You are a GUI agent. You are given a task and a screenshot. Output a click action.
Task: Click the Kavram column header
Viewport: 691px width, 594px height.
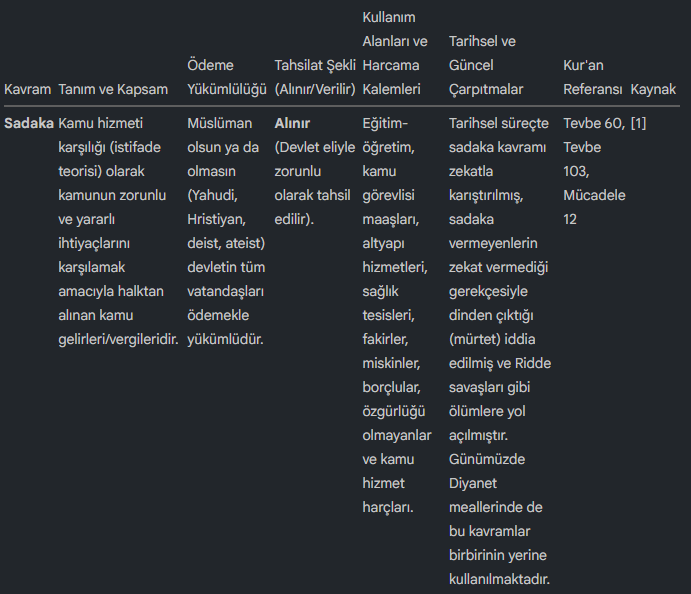pyautogui.click(x=27, y=89)
